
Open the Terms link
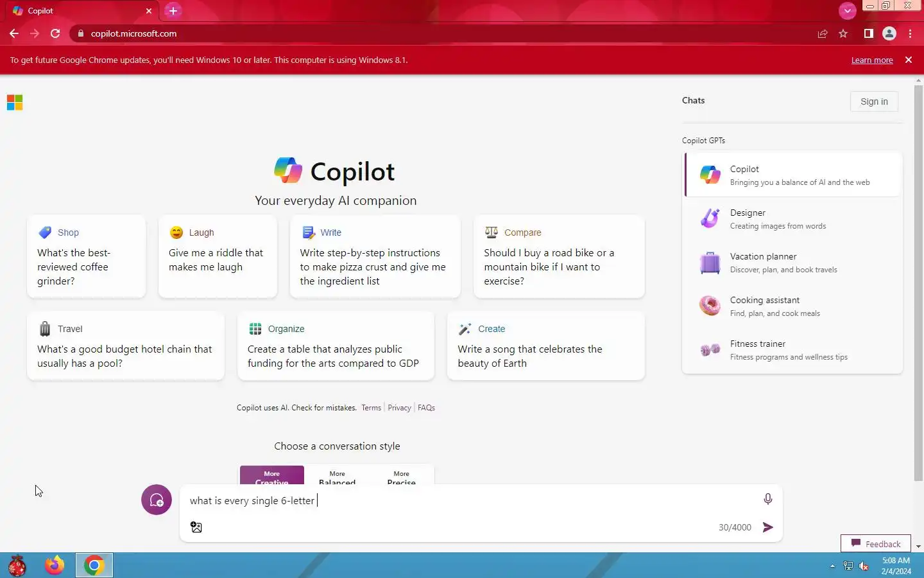click(371, 408)
